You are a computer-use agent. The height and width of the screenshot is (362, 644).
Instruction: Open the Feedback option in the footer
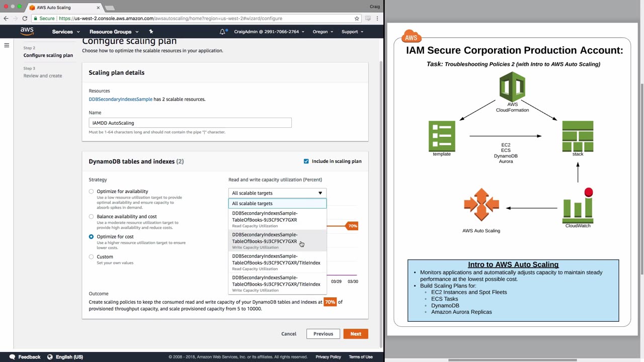pos(24,357)
